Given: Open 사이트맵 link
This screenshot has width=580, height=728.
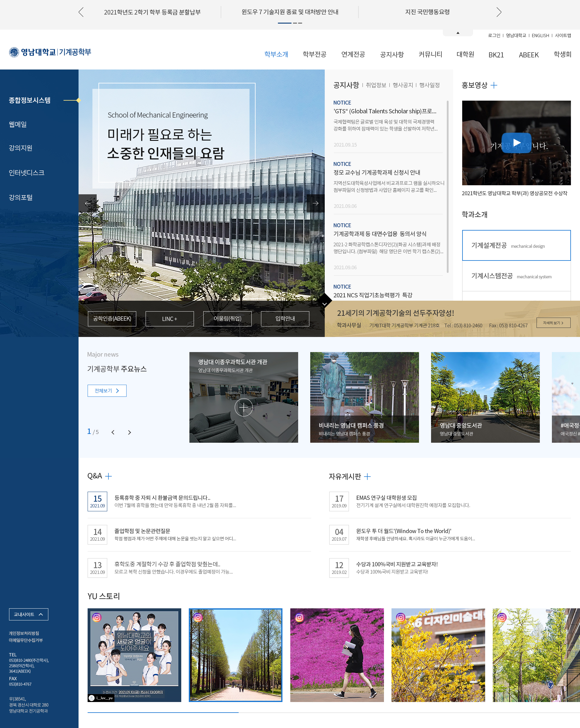Looking at the screenshot, I should (x=563, y=35).
